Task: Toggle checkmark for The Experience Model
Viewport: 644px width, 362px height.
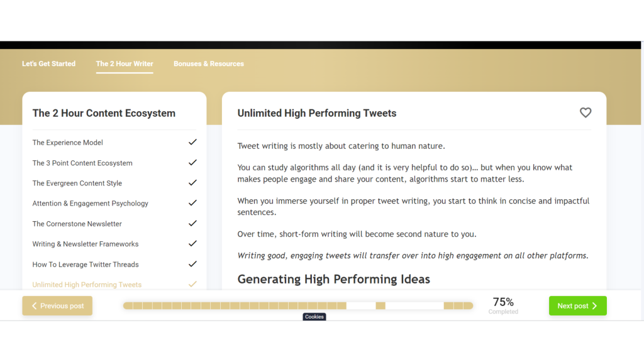Action: click(x=192, y=142)
